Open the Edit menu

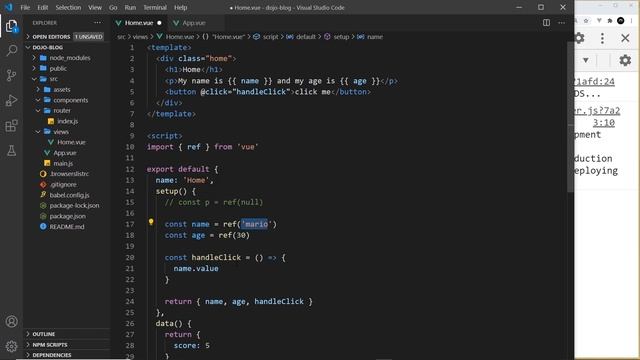pos(42,7)
